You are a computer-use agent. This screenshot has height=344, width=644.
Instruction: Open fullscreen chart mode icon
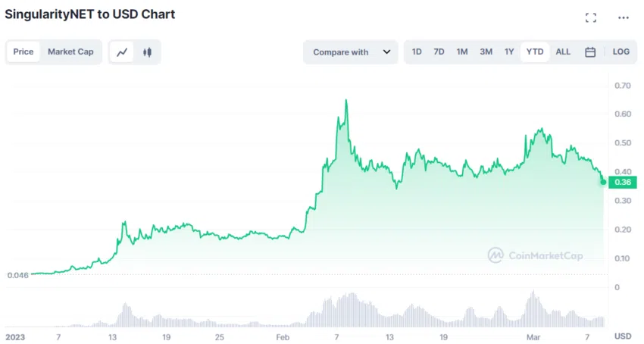click(591, 17)
